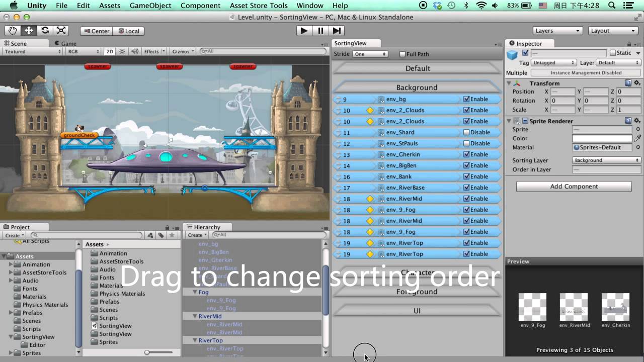Click the Play button

coord(304,31)
